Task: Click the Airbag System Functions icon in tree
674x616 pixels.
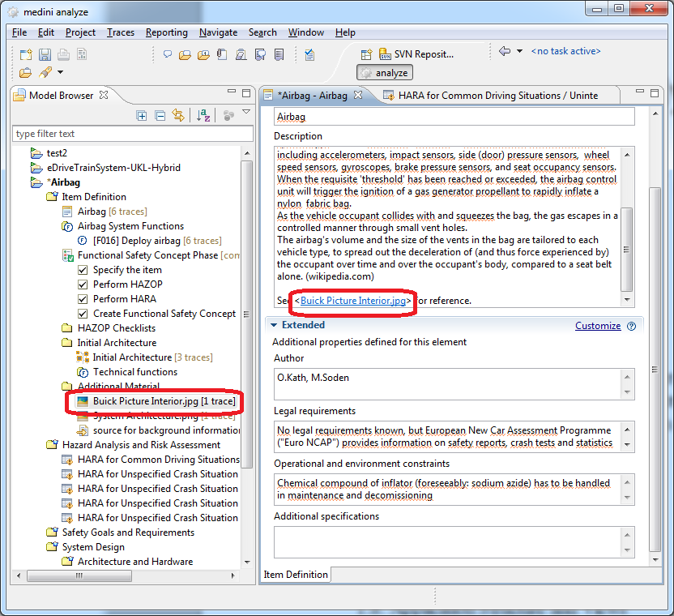Action: pos(68,226)
